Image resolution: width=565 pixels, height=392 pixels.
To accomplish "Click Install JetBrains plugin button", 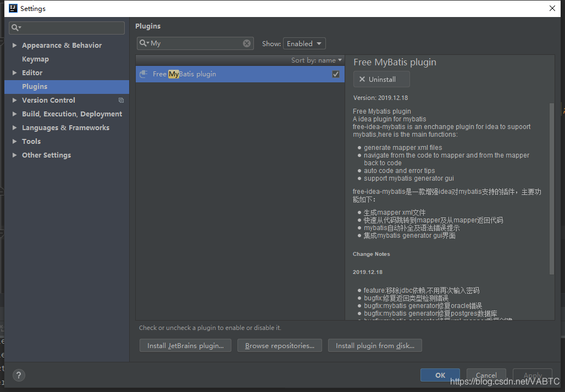I will [x=185, y=345].
